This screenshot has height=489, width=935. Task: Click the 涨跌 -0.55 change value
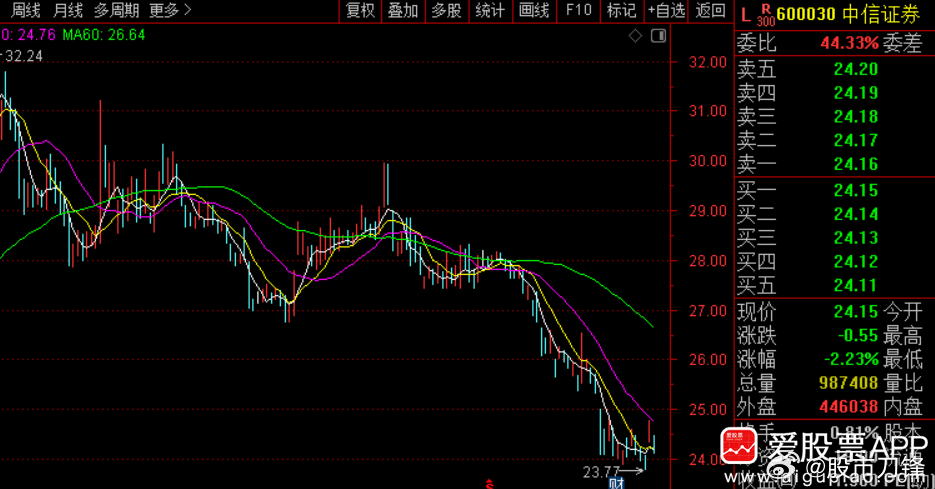(x=857, y=336)
